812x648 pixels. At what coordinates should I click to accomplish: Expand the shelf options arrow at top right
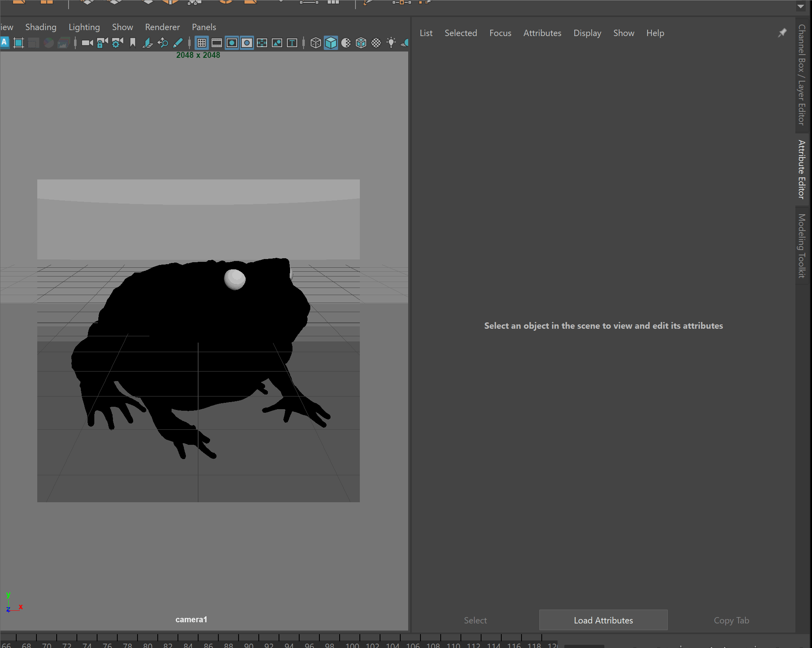tap(801, 6)
